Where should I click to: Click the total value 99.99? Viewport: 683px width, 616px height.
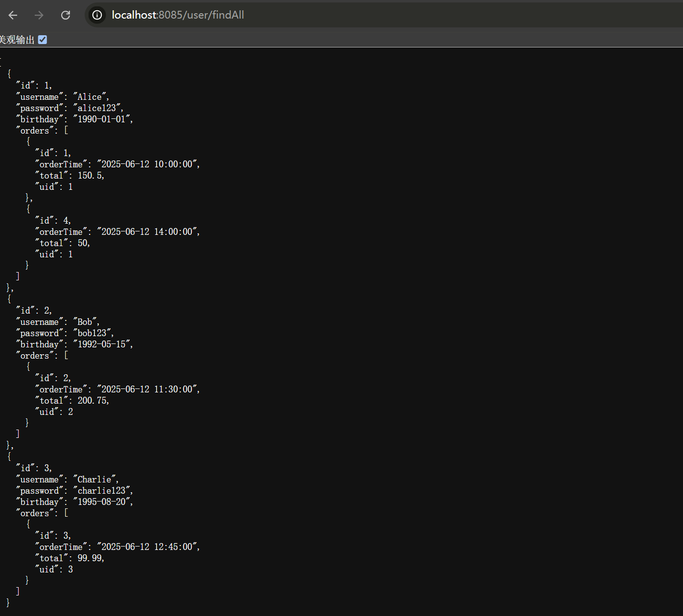tap(90, 558)
